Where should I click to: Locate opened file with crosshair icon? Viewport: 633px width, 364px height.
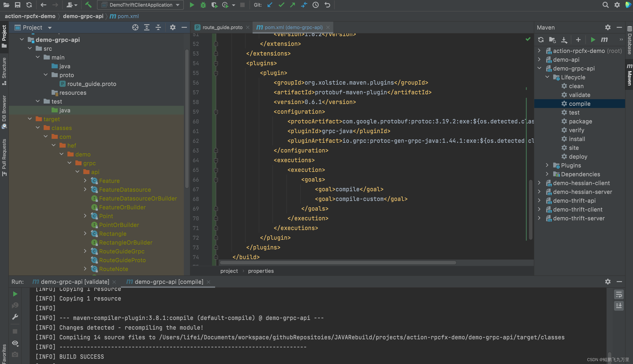pyautogui.click(x=135, y=28)
